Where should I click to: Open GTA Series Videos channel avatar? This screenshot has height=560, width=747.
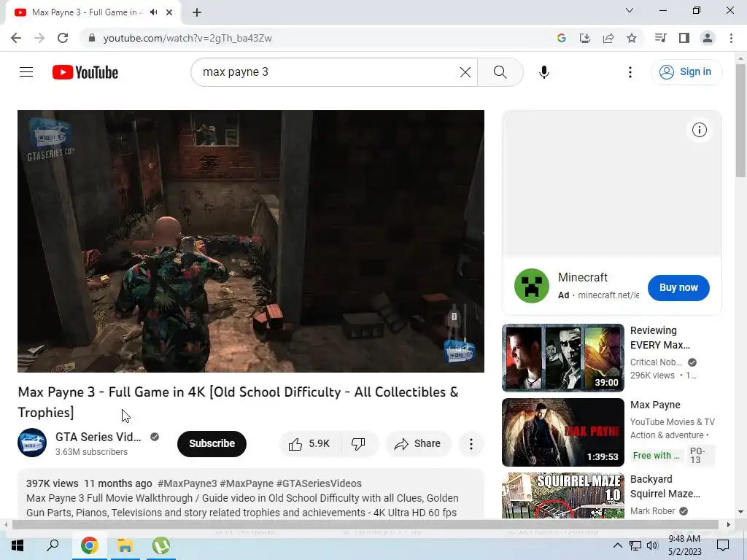tap(32, 443)
